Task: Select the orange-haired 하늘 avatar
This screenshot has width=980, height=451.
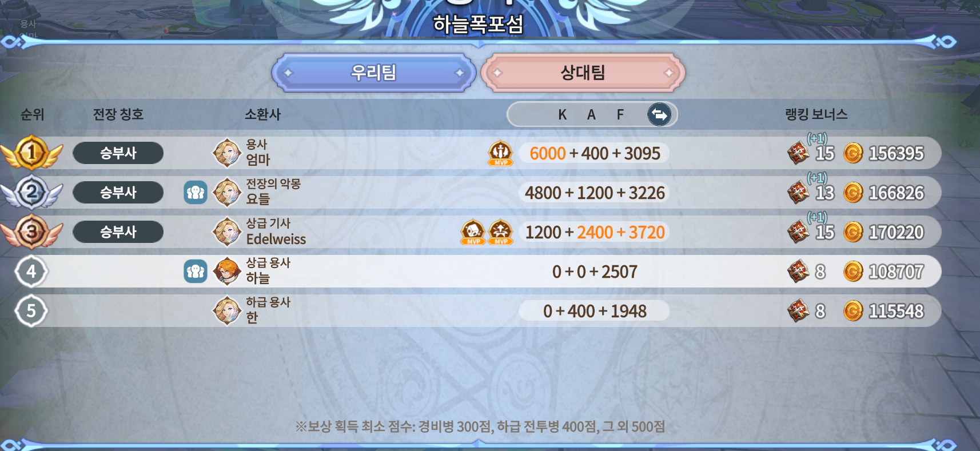Action: pos(227,272)
